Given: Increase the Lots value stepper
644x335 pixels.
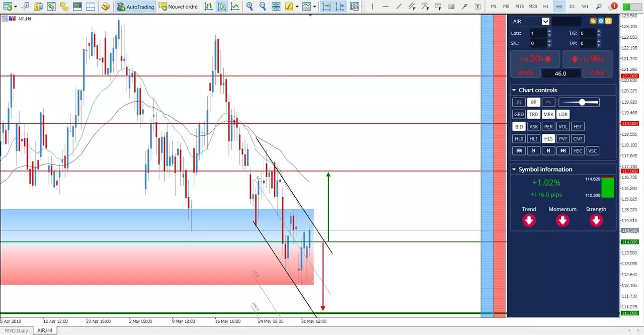Looking at the screenshot, I should coord(549,31).
